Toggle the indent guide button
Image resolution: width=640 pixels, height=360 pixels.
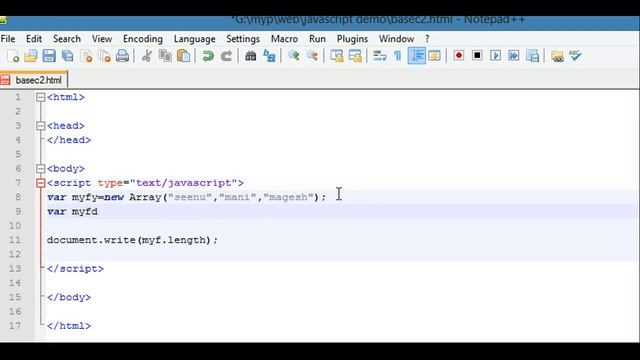coord(416,56)
